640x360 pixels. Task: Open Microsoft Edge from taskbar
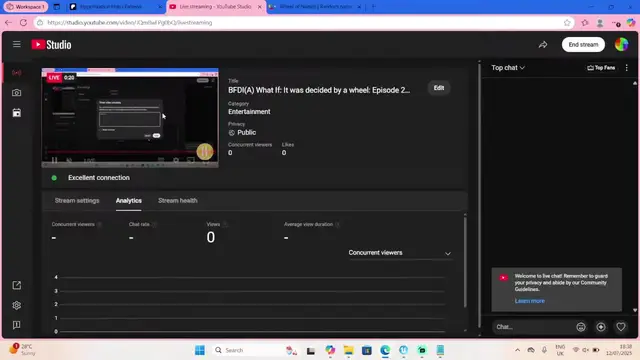(385, 350)
